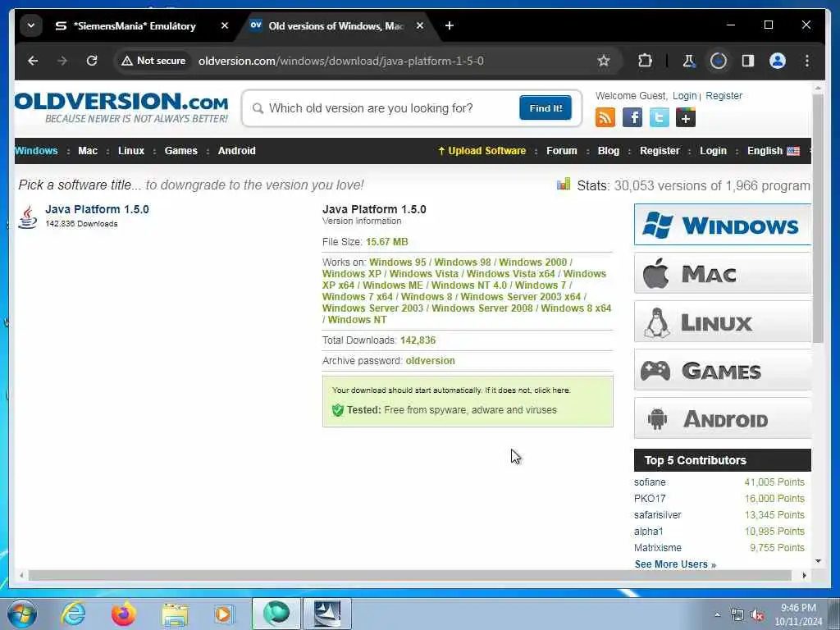Open the Chrome three-dot menu

tap(807, 61)
